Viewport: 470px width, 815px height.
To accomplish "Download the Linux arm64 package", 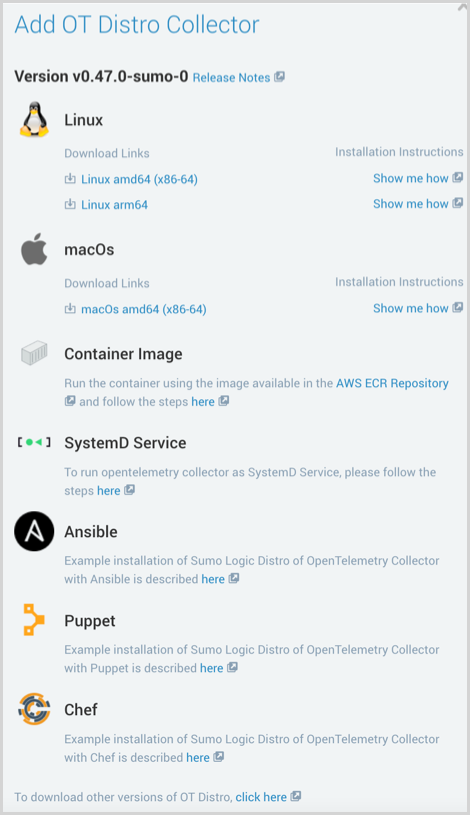I will [114, 205].
